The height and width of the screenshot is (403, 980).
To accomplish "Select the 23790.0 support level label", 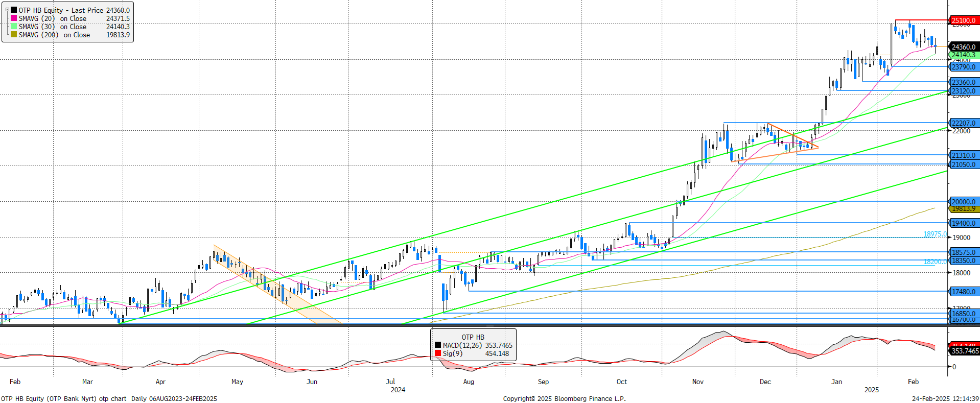I will pyautogui.click(x=964, y=67).
